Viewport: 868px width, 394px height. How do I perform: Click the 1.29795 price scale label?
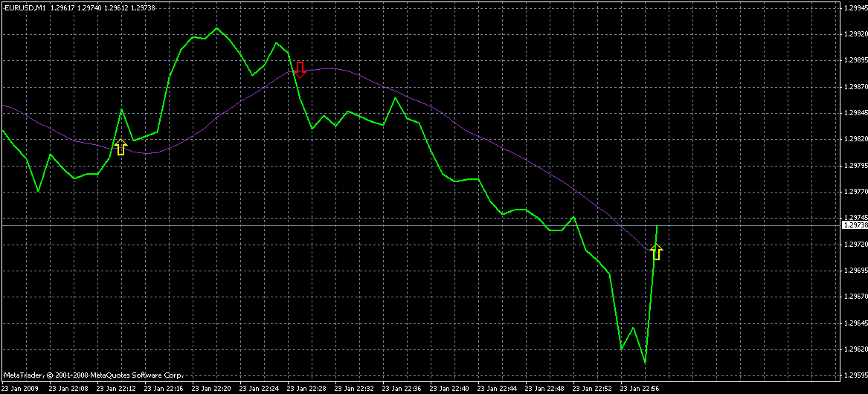click(x=855, y=166)
